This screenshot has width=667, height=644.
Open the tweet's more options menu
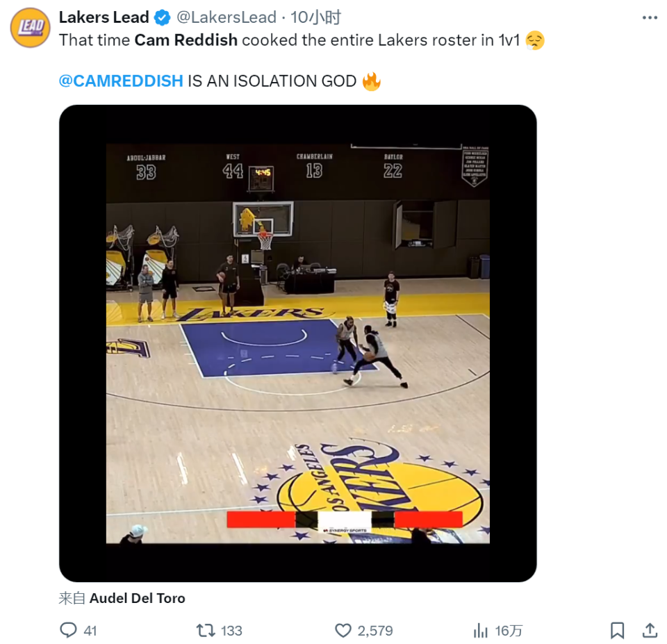point(649,18)
